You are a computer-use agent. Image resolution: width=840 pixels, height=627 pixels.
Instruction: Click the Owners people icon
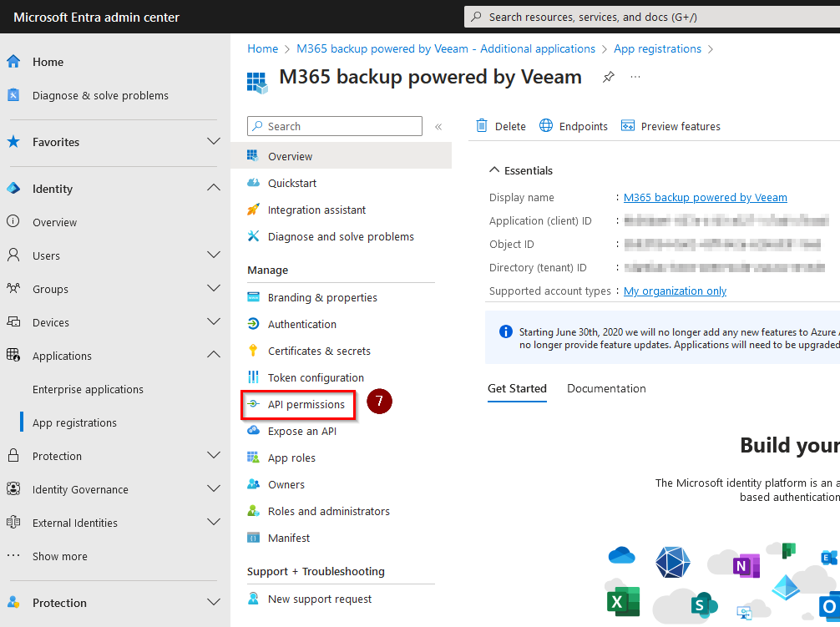coord(253,484)
